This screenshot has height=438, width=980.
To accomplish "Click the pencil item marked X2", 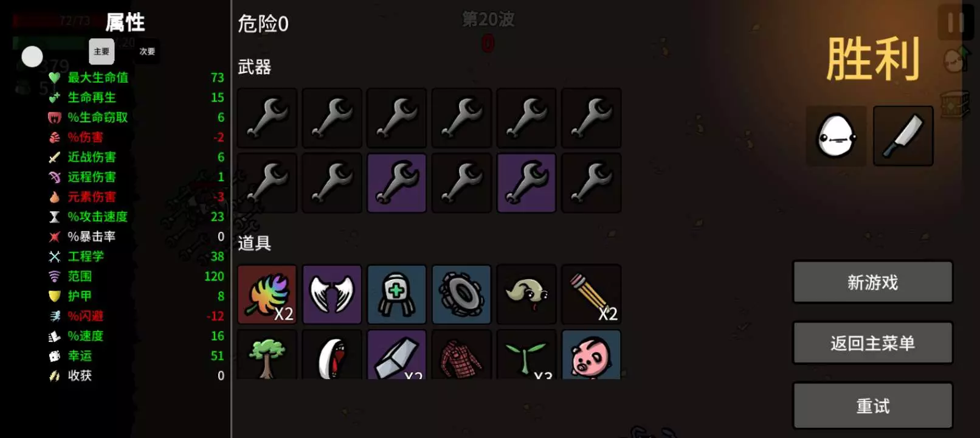I will tap(591, 294).
